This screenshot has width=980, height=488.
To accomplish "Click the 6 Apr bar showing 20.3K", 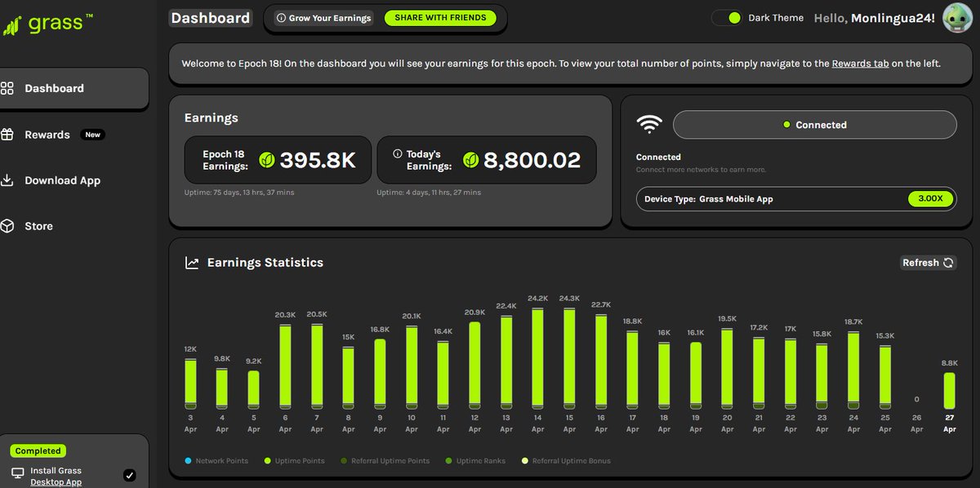I will point(285,366).
